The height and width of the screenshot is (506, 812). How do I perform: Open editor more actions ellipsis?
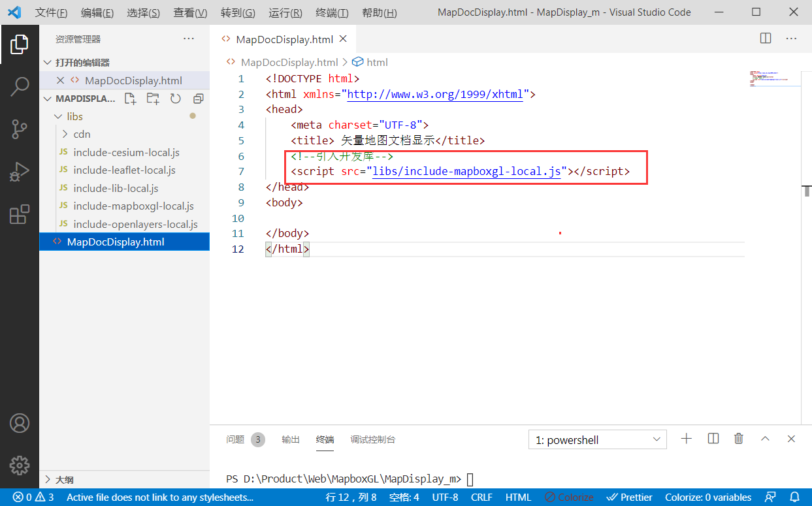click(791, 39)
